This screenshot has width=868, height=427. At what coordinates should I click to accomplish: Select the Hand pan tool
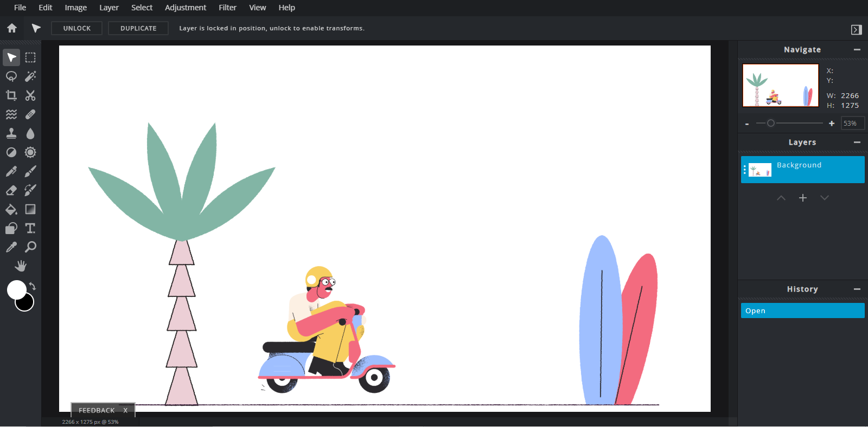click(21, 266)
